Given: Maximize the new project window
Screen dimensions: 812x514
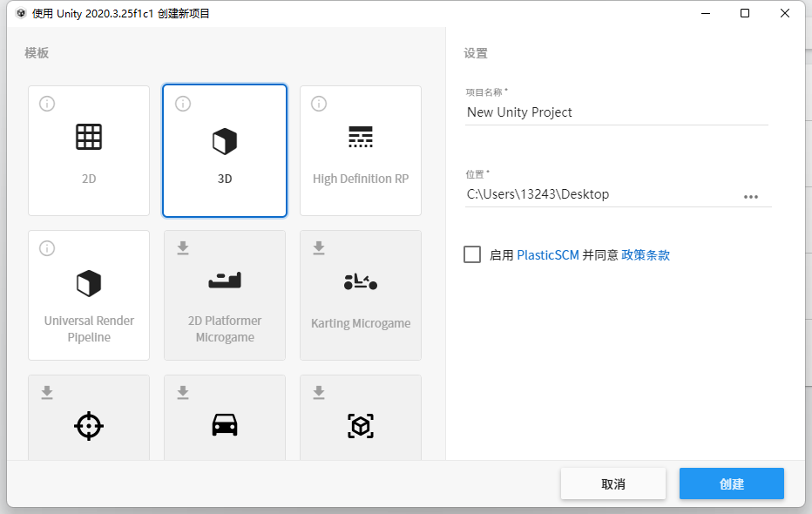Looking at the screenshot, I should 745,13.
